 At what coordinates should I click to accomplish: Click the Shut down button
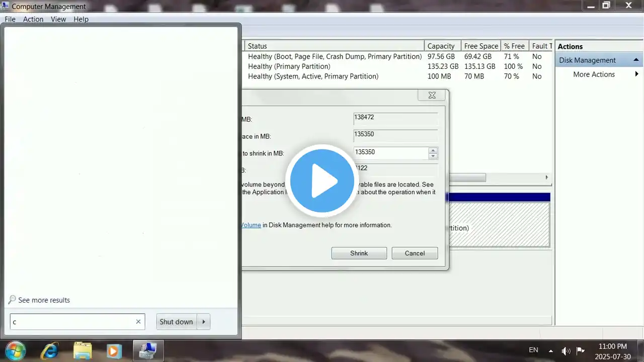click(177, 322)
